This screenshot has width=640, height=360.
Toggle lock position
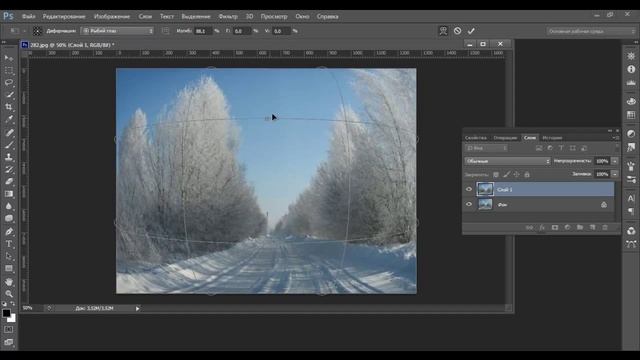[517, 175]
